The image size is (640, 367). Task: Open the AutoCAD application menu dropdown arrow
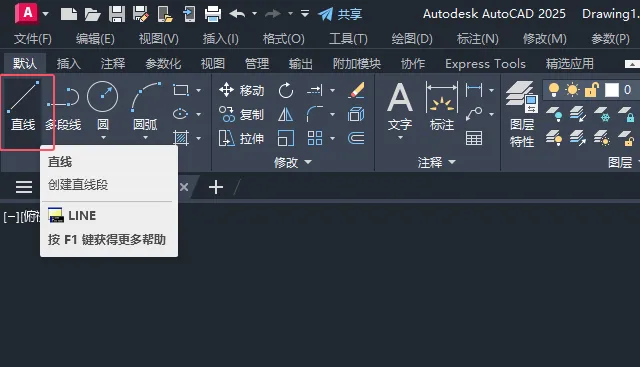pos(46,14)
